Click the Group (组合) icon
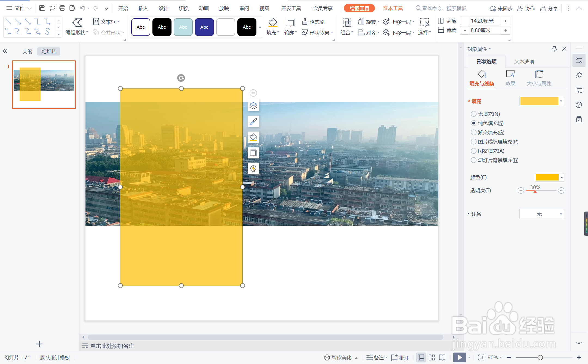The width and height of the screenshot is (588, 364). click(347, 23)
